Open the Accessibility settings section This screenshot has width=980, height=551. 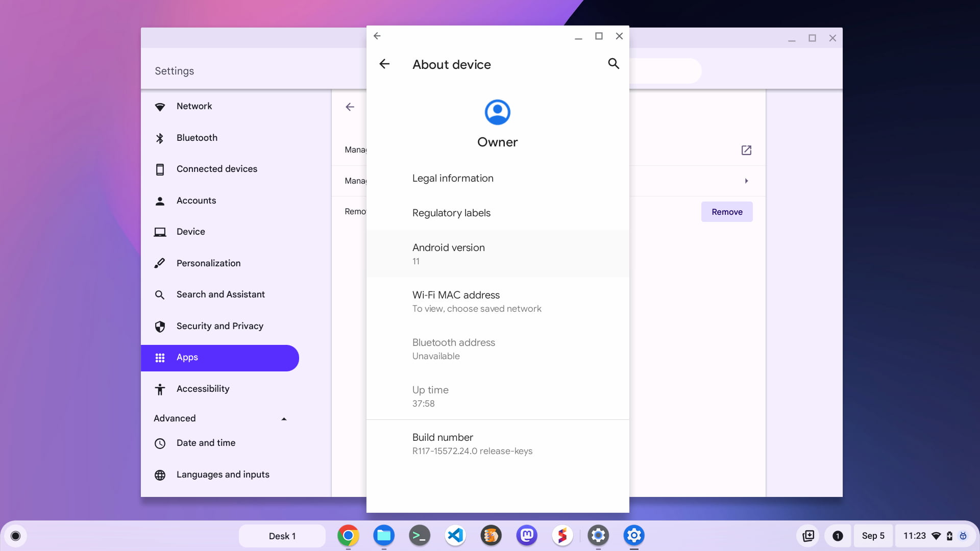click(203, 389)
